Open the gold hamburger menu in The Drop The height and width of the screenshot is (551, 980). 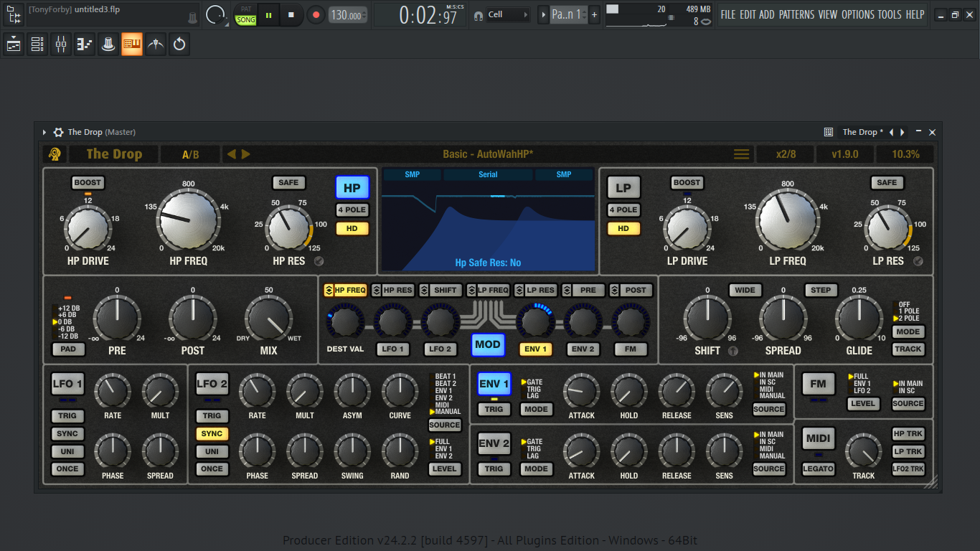coord(742,154)
